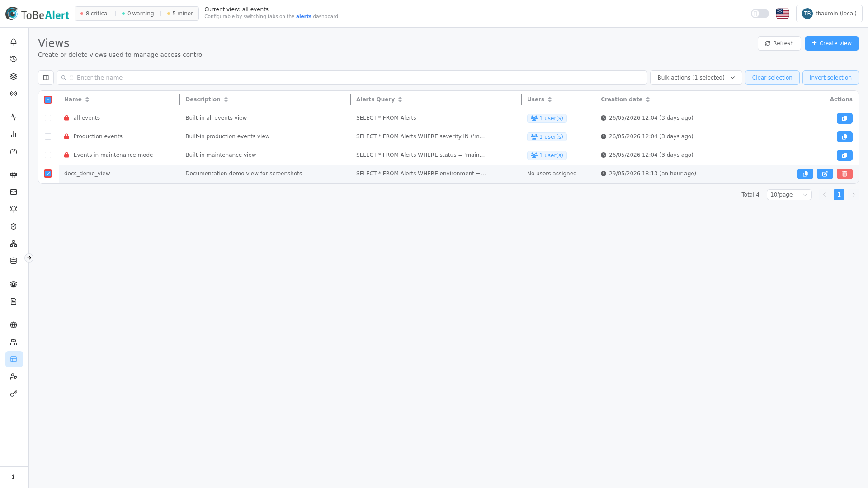Open the '1 user(s)' badge for Production events

click(547, 137)
